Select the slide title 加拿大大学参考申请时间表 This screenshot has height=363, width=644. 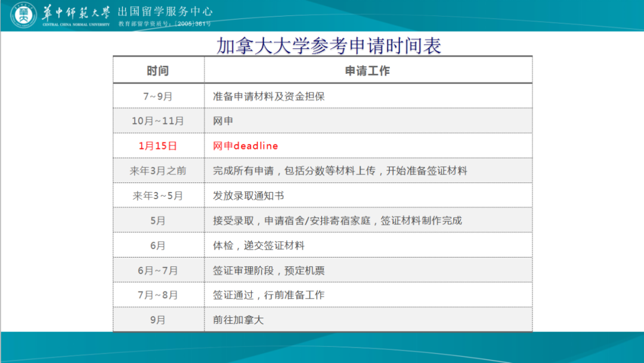click(x=329, y=45)
